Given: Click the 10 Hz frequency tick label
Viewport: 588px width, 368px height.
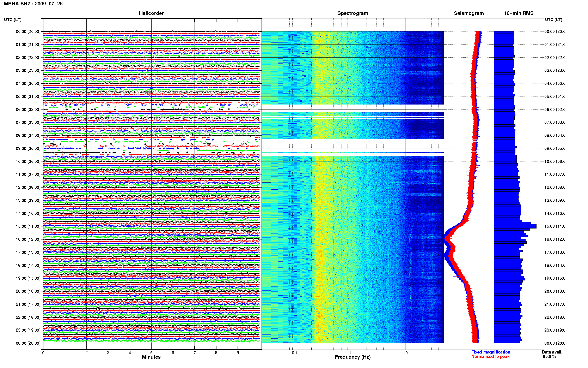Looking at the screenshot, I should tap(405, 353).
